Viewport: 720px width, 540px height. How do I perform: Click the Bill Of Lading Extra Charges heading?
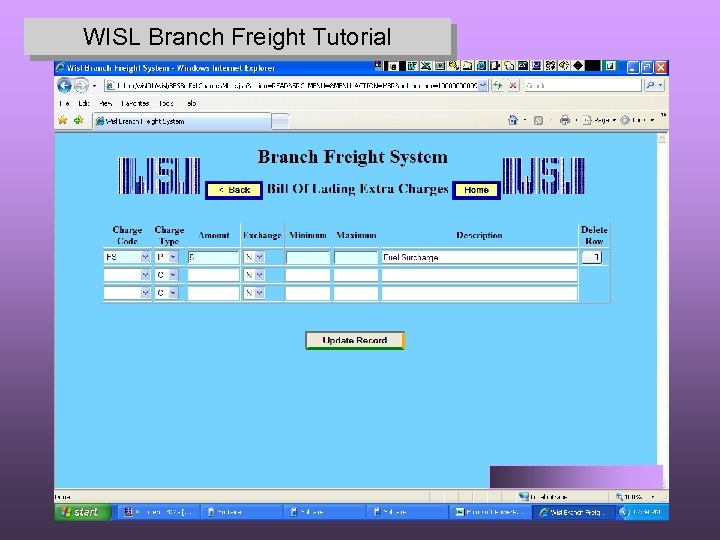357,189
